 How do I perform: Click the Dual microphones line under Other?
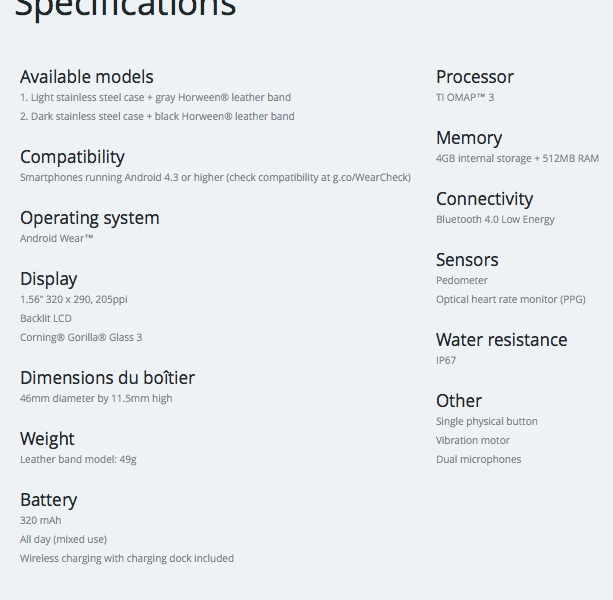478,459
